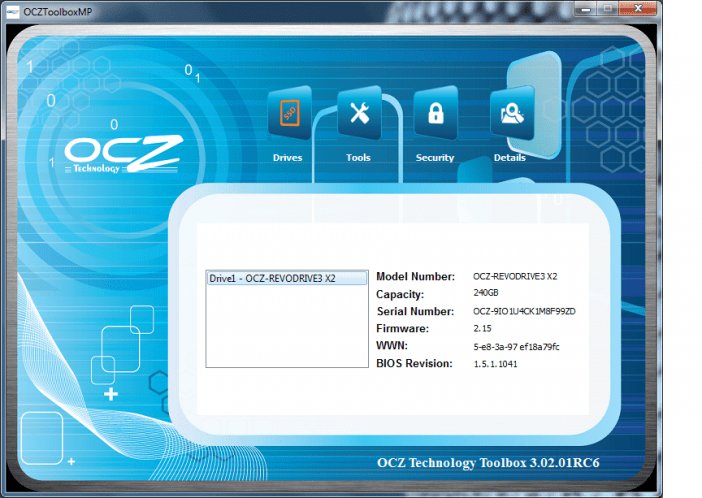Viewport: 702px width, 498px height.
Task: Click serial number OCZ-9IO1U4CK1M8F99ZD
Action: pyautogui.click(x=524, y=311)
